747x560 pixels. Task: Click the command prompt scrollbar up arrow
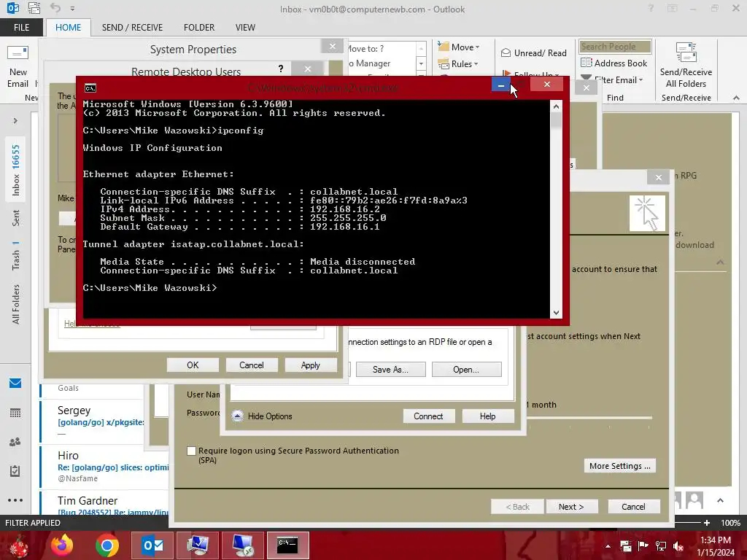click(556, 106)
